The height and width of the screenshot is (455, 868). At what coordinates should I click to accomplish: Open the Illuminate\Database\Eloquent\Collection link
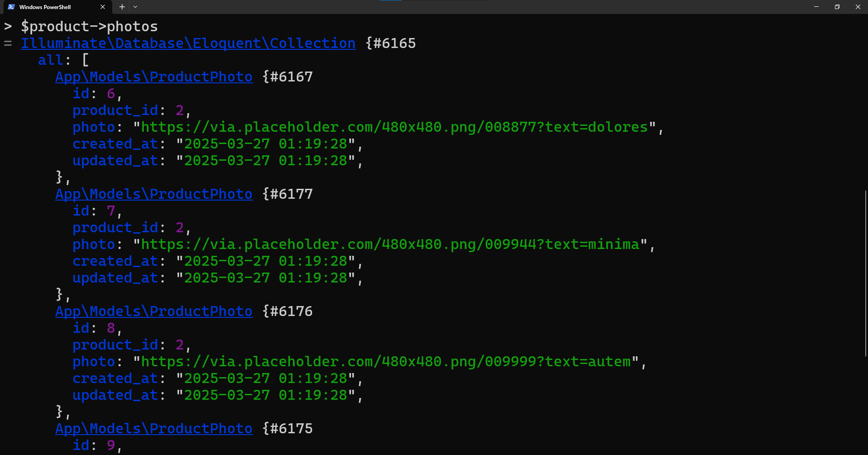pyautogui.click(x=188, y=43)
